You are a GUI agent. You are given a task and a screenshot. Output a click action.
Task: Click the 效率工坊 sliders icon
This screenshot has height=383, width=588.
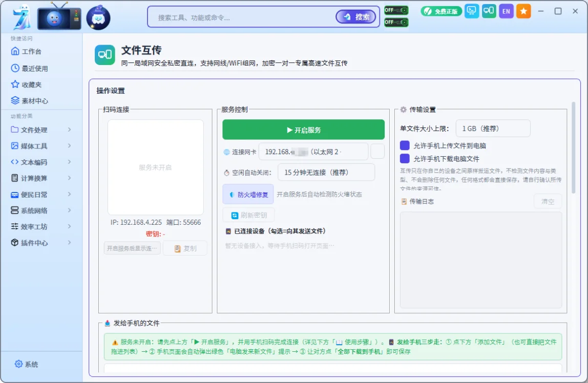pyautogui.click(x=15, y=226)
